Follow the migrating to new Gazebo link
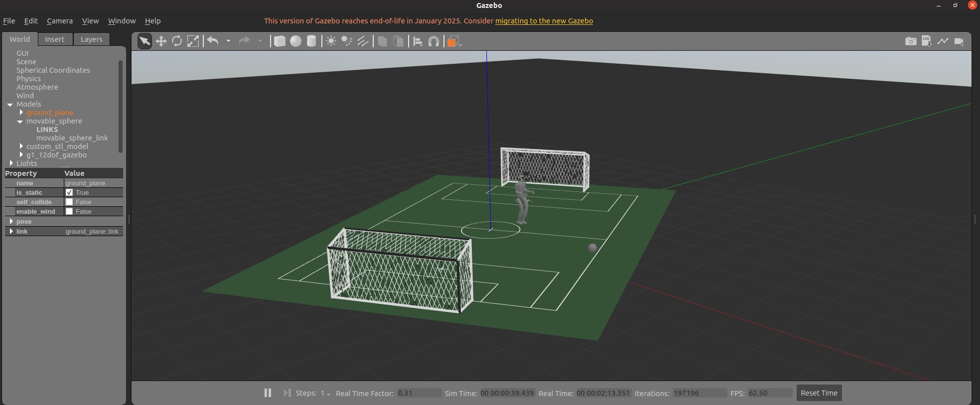980x405 pixels. coord(544,21)
